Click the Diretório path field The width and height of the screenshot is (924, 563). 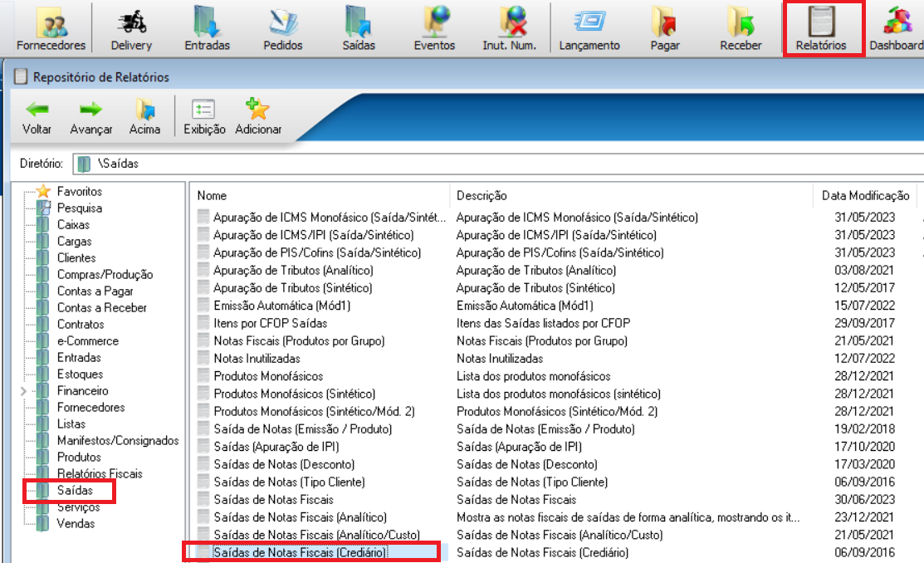[x=498, y=164]
